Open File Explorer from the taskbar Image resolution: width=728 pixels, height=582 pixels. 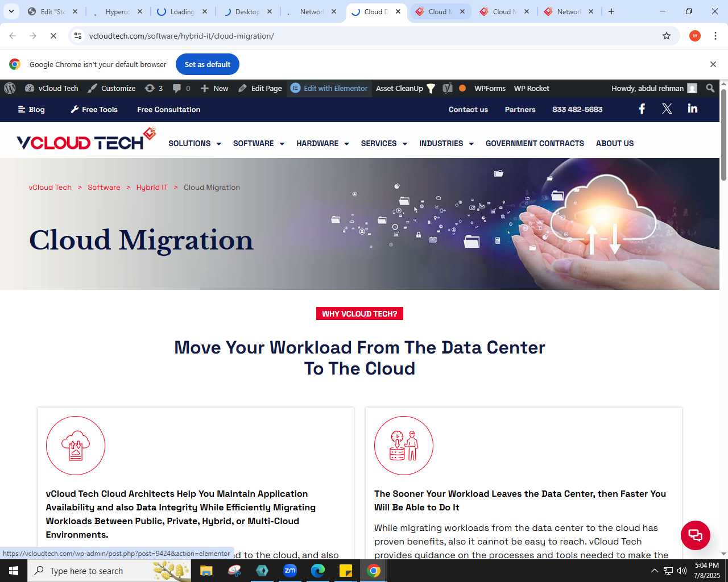206,571
